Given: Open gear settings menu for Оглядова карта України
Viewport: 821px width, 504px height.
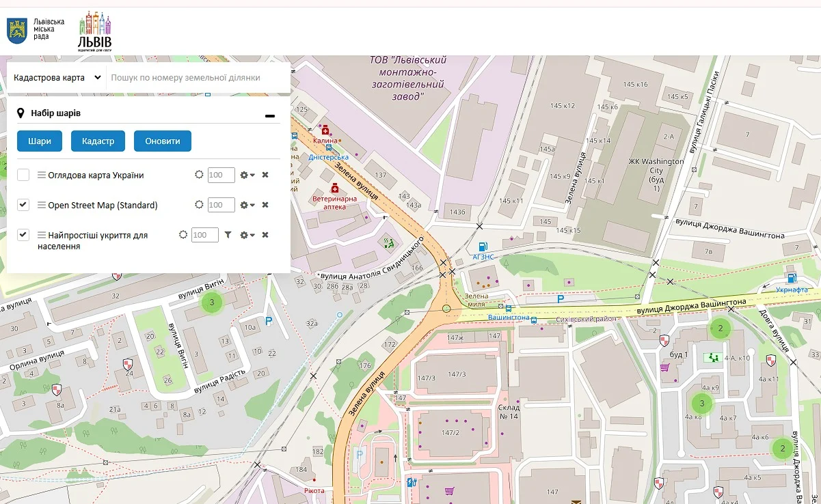Looking at the screenshot, I should [247, 176].
